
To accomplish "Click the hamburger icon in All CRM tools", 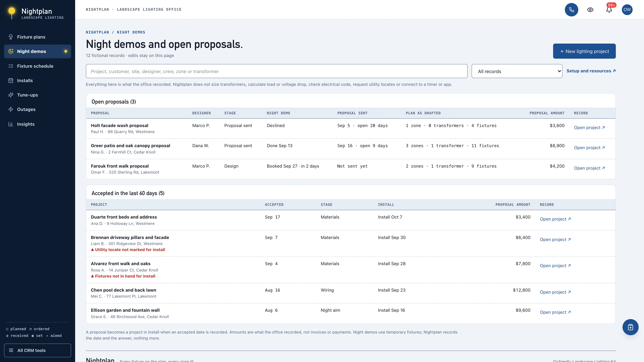I will (11, 350).
